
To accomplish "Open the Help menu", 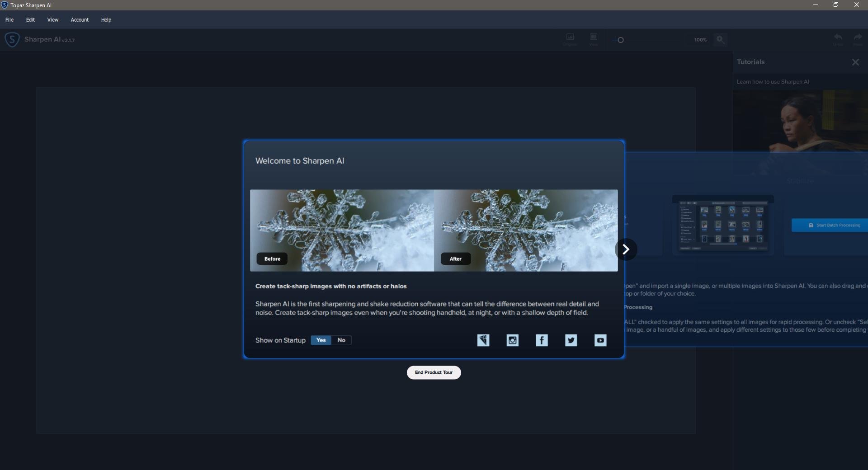I will coord(106,20).
